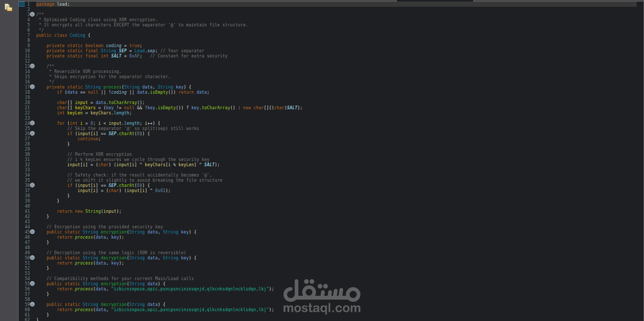The height and width of the screenshot is (321, 644).
Task: Click the 'Reversible XOR processing.' comment line
Action: coord(88,71)
